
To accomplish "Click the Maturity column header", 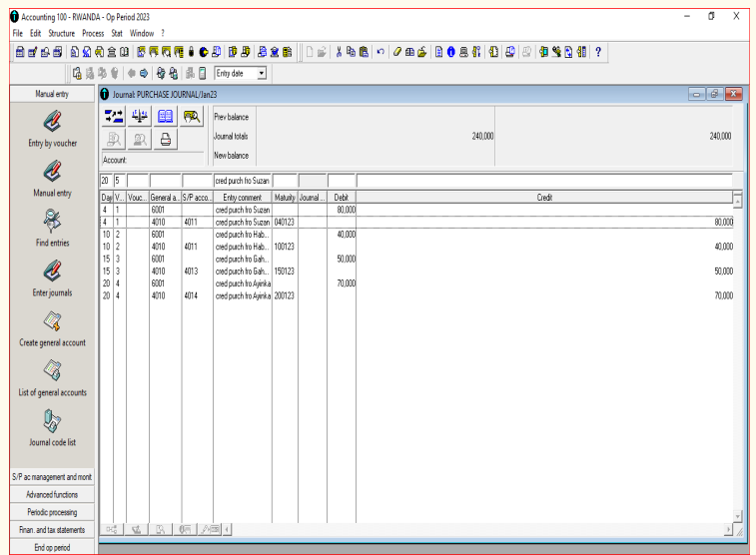I will (x=285, y=198).
